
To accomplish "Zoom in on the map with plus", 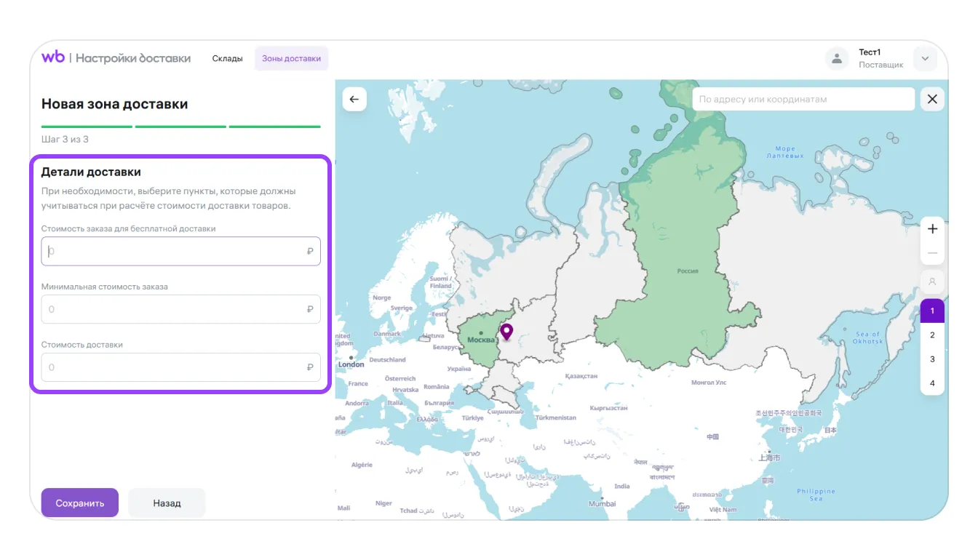I will (x=932, y=229).
